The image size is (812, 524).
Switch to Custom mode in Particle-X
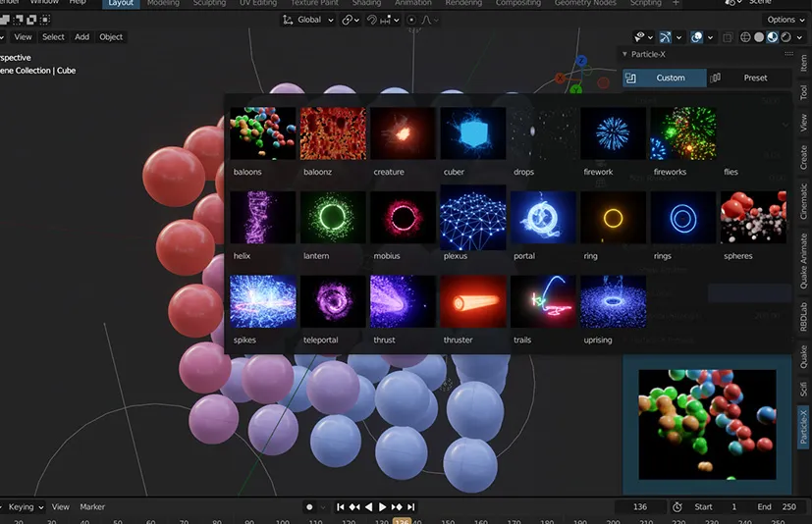[x=665, y=78]
